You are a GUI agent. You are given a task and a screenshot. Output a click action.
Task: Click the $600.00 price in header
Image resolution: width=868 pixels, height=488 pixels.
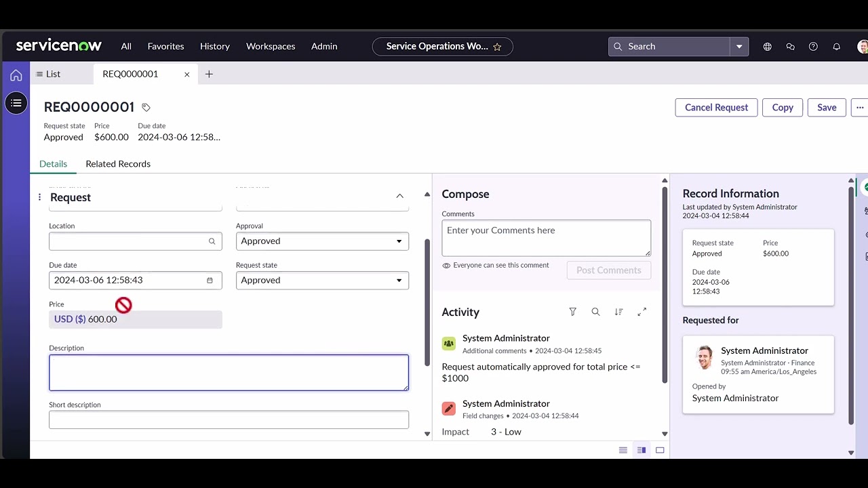click(x=111, y=137)
